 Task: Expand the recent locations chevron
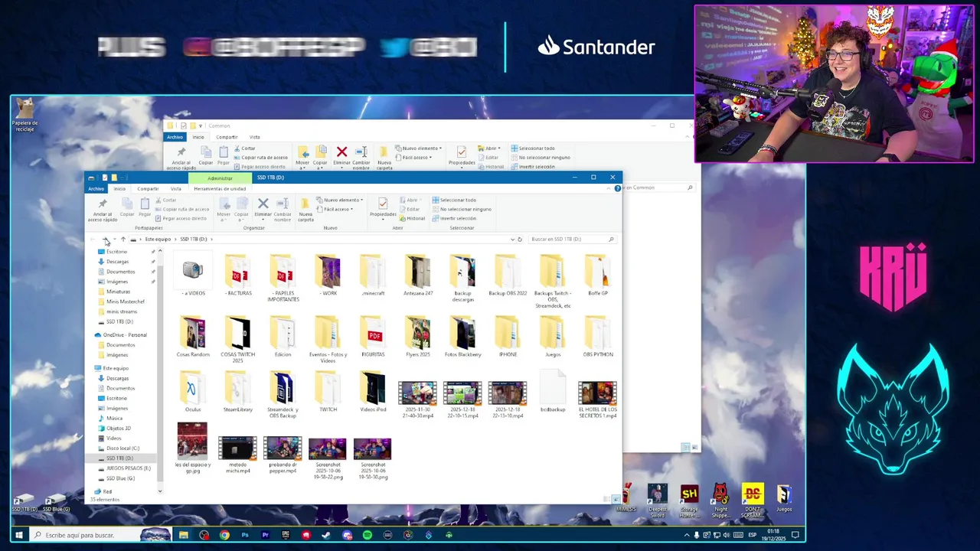114,240
